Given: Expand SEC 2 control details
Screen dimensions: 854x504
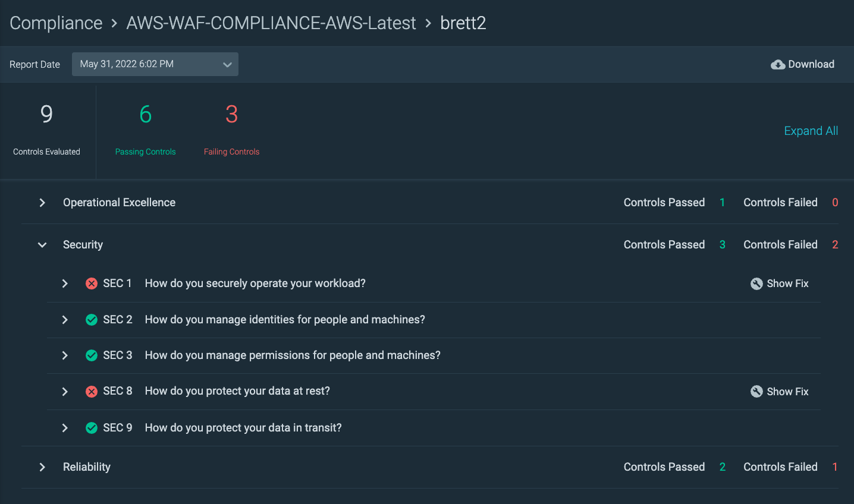Looking at the screenshot, I should click(x=65, y=319).
